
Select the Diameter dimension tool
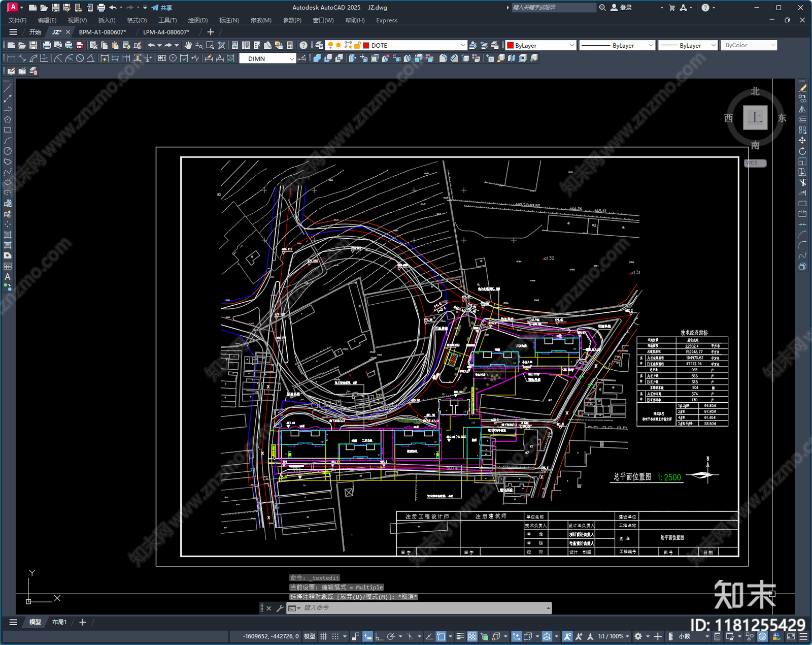[x=80, y=58]
